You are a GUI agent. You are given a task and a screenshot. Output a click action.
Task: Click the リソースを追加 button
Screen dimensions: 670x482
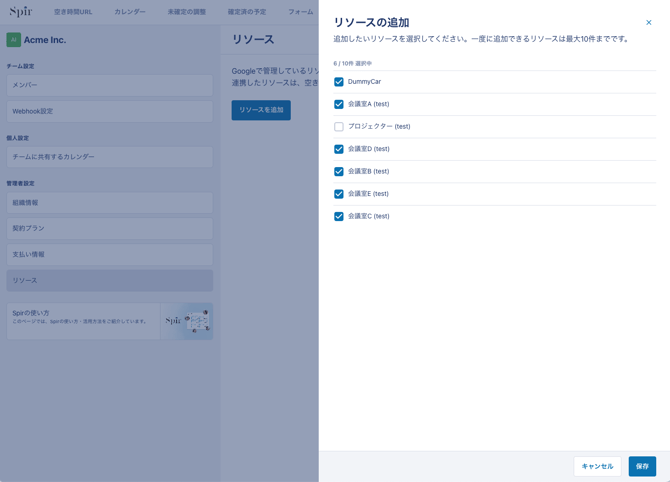click(x=261, y=110)
